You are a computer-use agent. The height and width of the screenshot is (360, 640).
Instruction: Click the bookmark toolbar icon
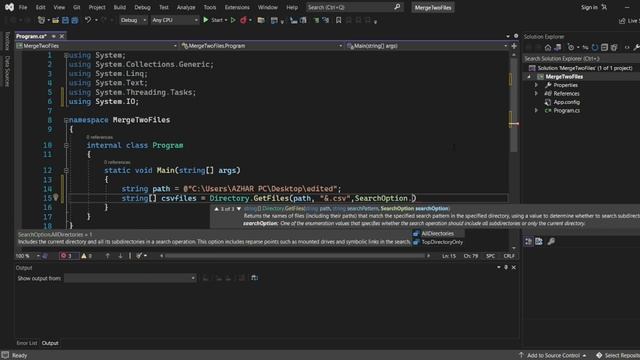pos(338,20)
